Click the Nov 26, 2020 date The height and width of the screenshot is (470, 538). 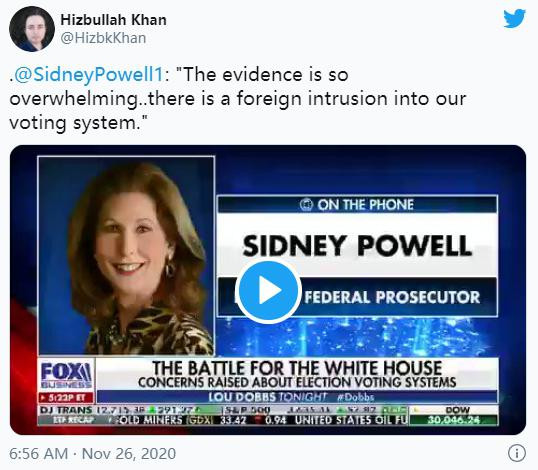129,454
